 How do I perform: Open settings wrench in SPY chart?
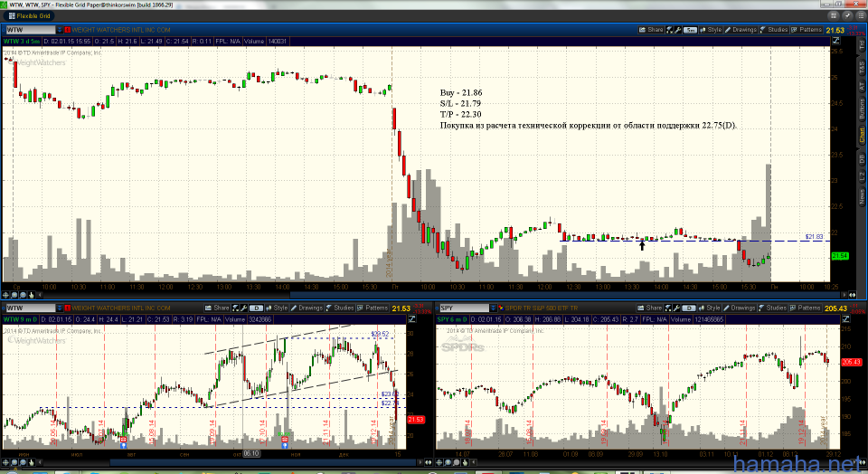tap(676, 308)
